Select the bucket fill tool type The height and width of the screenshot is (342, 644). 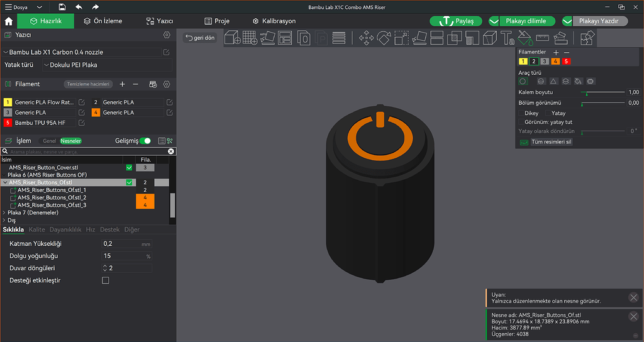pyautogui.click(x=578, y=81)
